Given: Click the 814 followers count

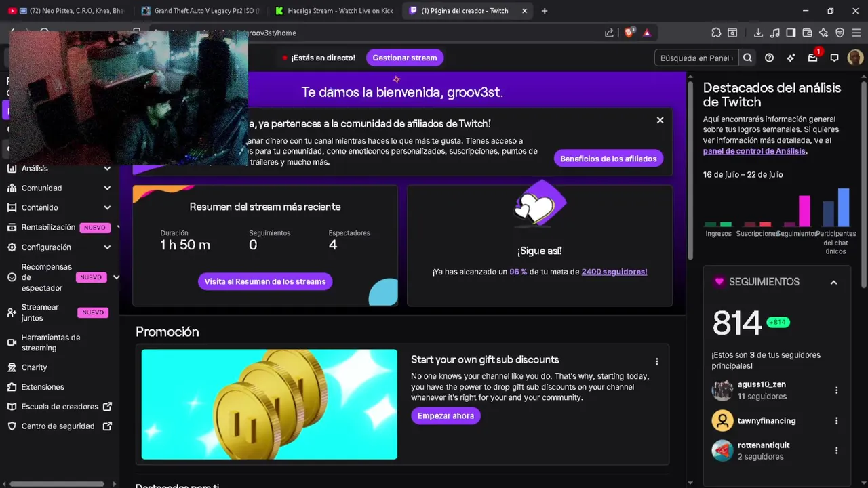Looking at the screenshot, I should (737, 323).
